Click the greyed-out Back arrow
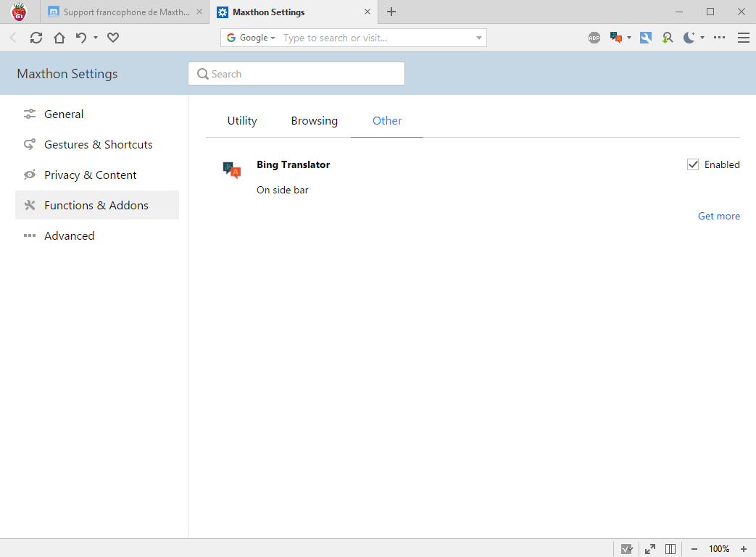The height and width of the screenshot is (557, 756). [14, 38]
